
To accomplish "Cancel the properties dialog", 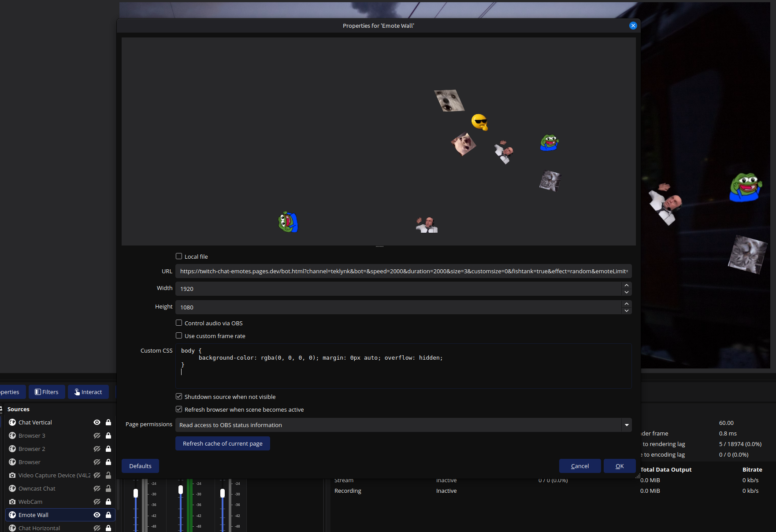I will (580, 466).
